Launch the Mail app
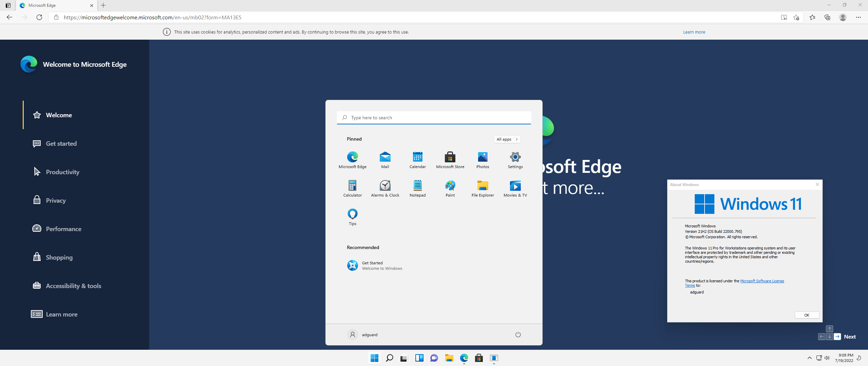Screen dimensions: 868x366 (385, 160)
